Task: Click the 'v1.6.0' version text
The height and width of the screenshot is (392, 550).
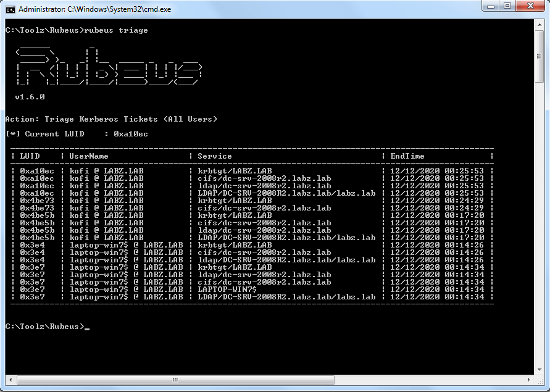Action: [30, 97]
